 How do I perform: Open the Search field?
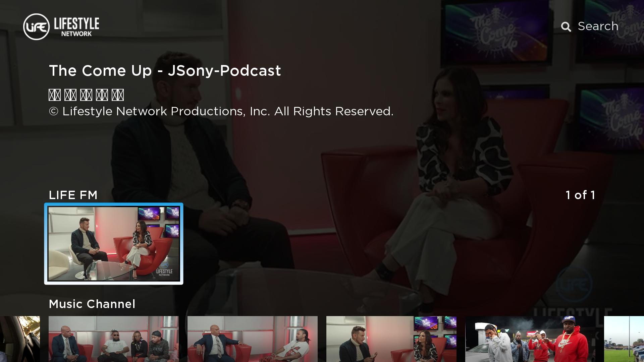click(x=590, y=26)
